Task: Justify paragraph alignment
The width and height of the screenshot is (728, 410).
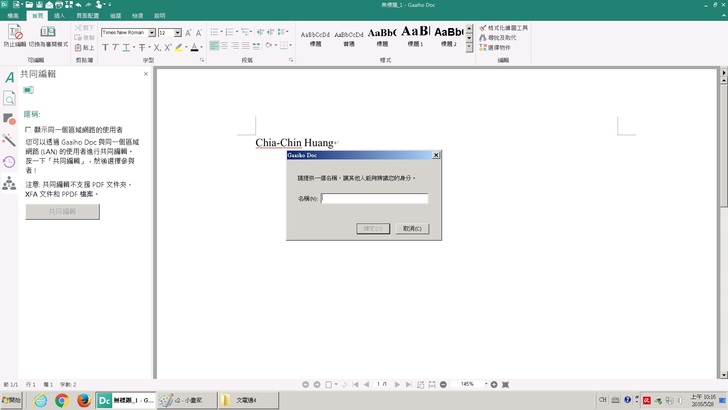Action: click(246, 46)
